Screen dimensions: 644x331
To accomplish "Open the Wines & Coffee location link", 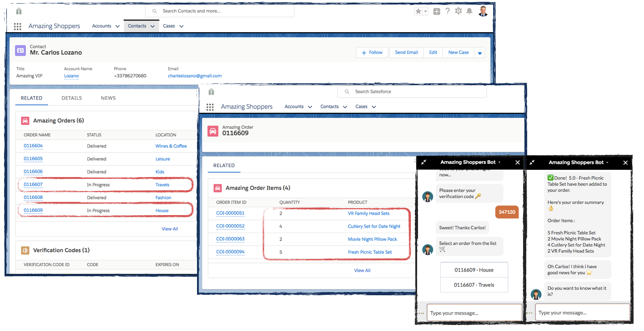I will click(x=171, y=146).
